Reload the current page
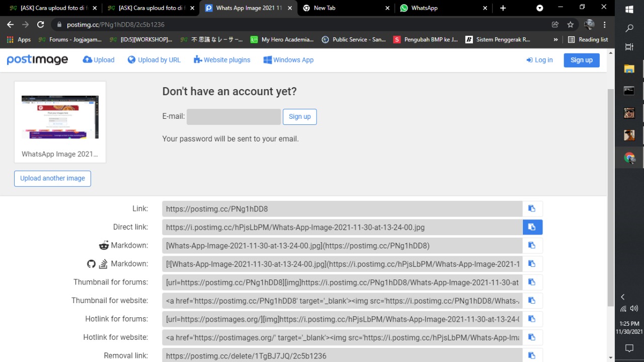The image size is (644, 362). pos(41,24)
